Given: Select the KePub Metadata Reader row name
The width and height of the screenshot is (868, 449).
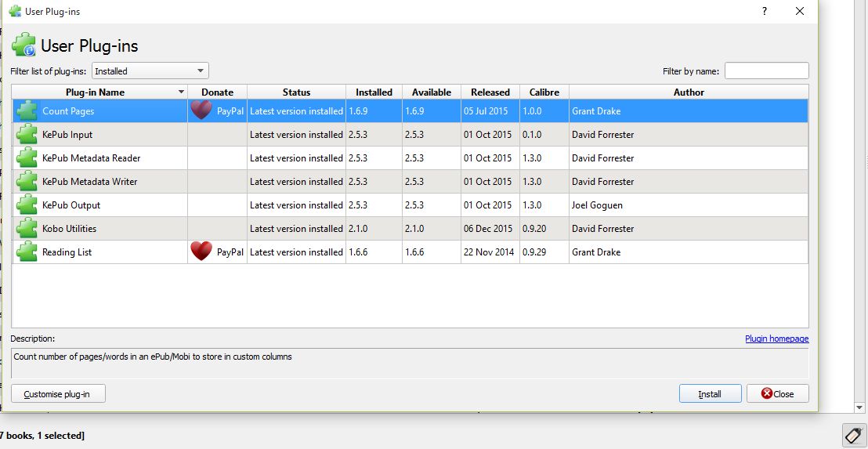Looking at the screenshot, I should [x=92, y=158].
